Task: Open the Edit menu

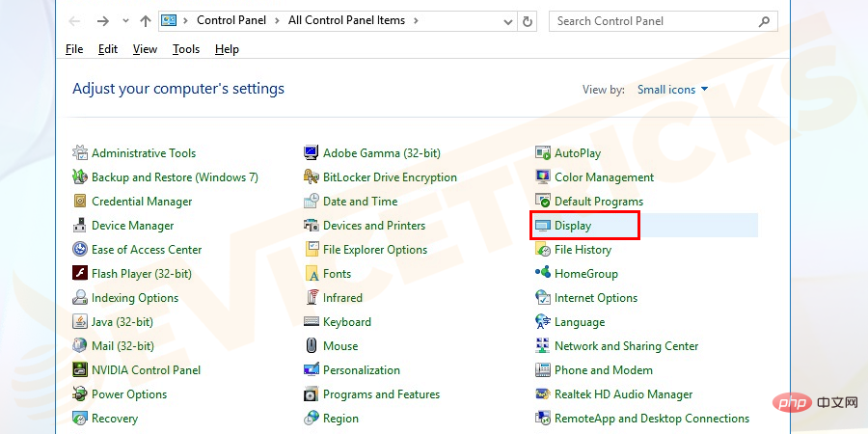Action: (x=108, y=49)
